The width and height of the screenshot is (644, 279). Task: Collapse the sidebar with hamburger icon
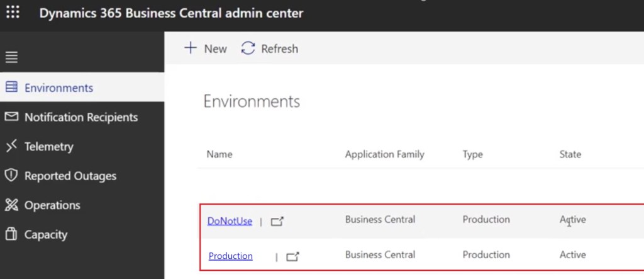(11, 58)
